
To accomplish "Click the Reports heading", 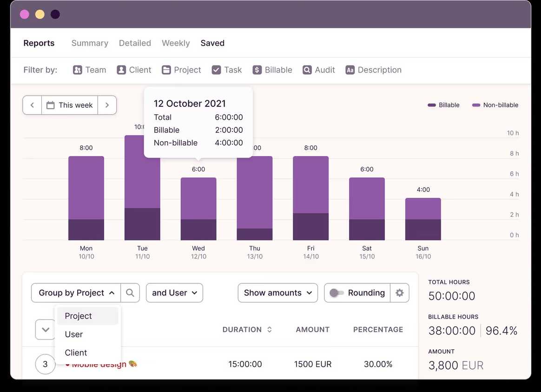I will [x=39, y=43].
